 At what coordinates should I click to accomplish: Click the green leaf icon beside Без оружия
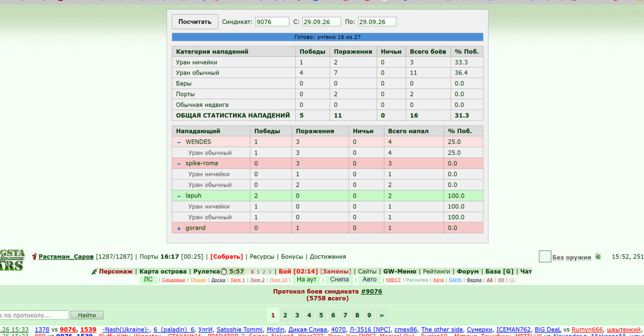tap(598, 256)
